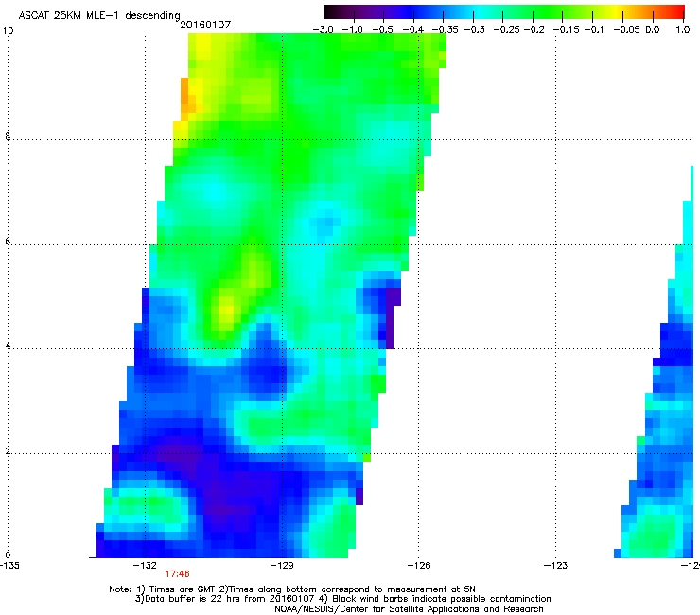Click latitude axis label 6
700x615 pixels.
click(x=8, y=241)
